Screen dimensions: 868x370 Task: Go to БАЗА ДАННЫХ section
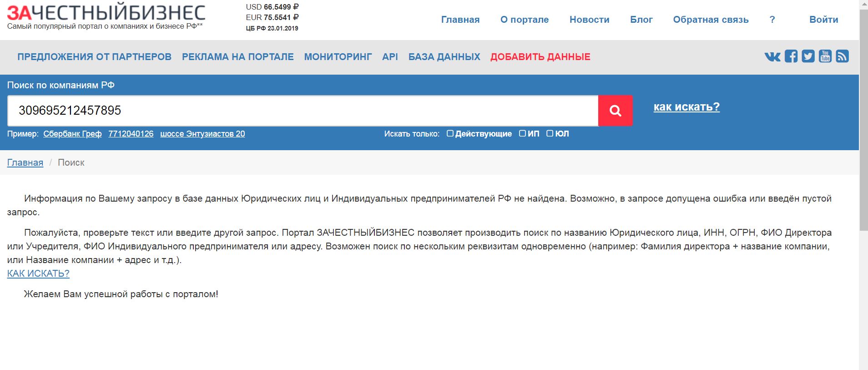tap(444, 57)
